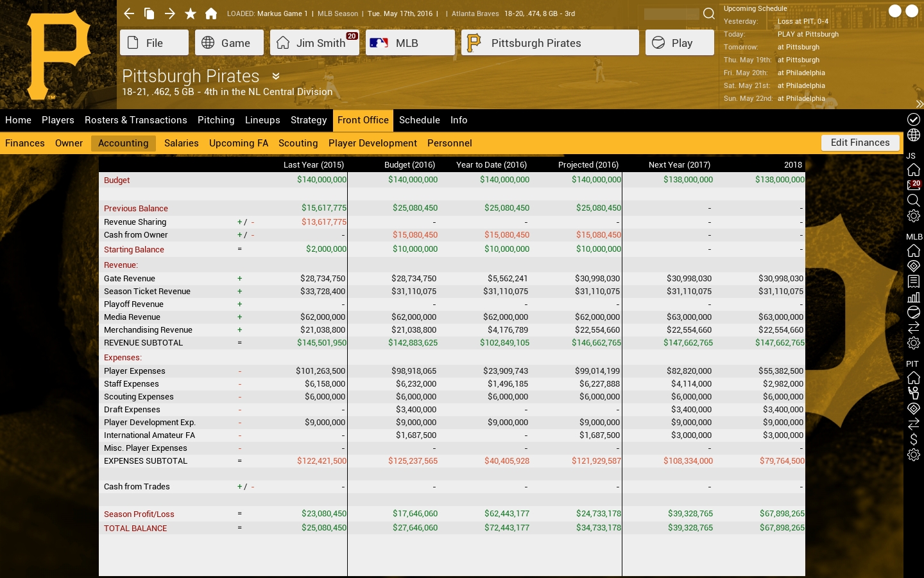This screenshot has width=924, height=578.
Task: Open Jim Smith's inbox with 20 messages
Action: pos(914,186)
